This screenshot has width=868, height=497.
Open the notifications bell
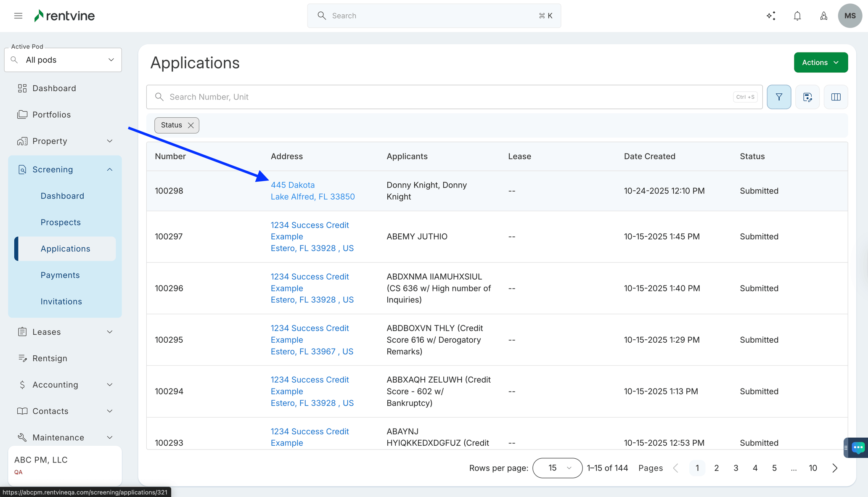pos(797,16)
